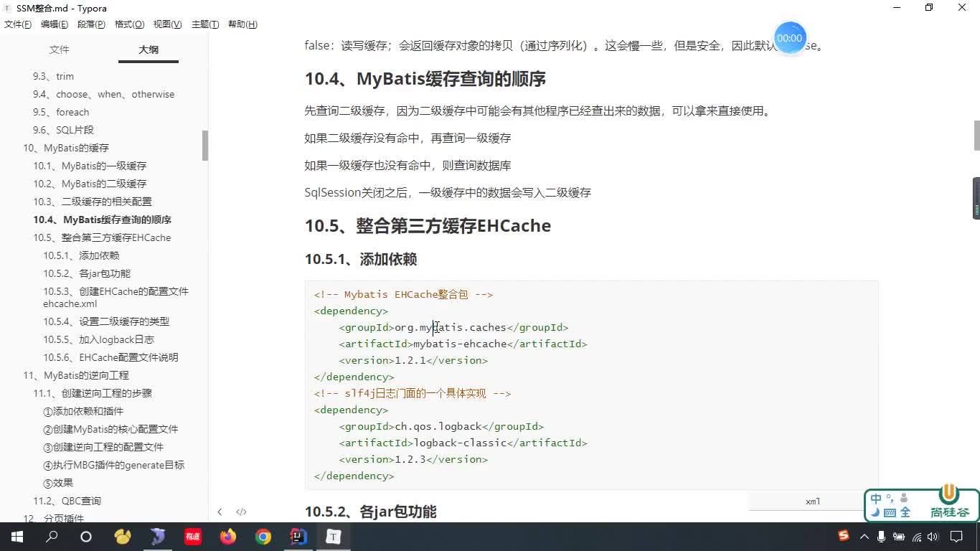Go to outline 10.5.3、创建EHCache的配置文件
980x551 pixels.
pyautogui.click(x=116, y=297)
